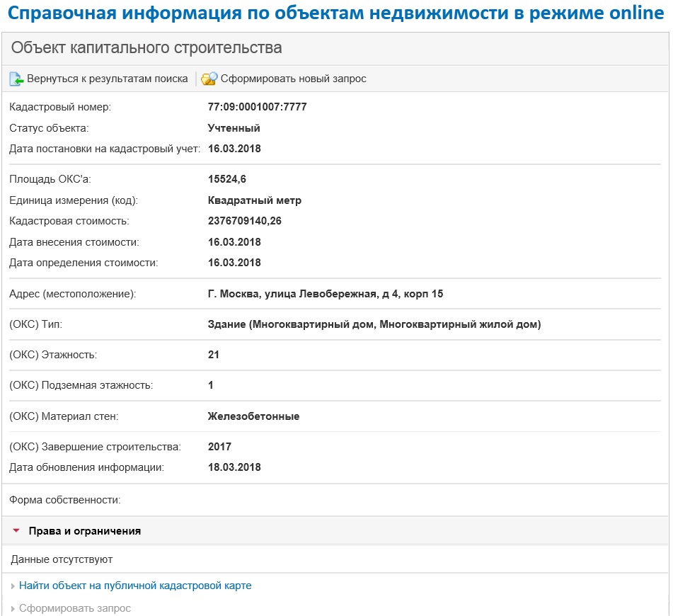Click wall material value "Железобетонные"
The height and width of the screenshot is (616, 673).
[253, 416]
